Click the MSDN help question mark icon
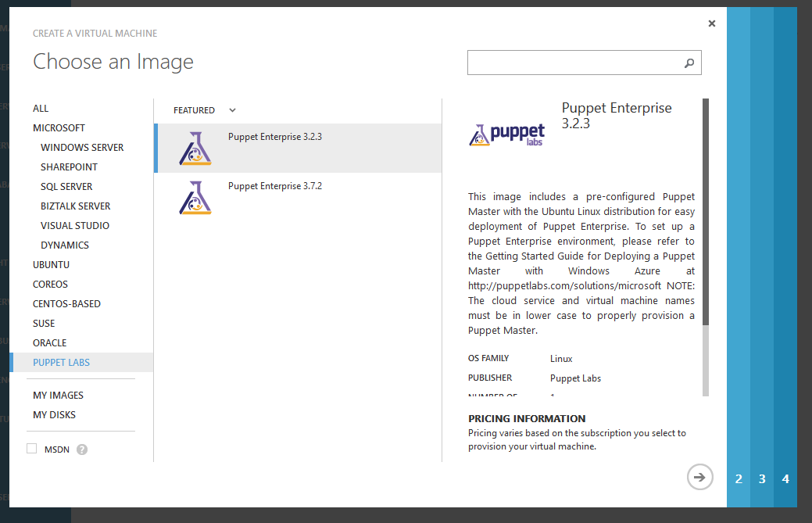The height and width of the screenshot is (523, 812). pos(82,450)
